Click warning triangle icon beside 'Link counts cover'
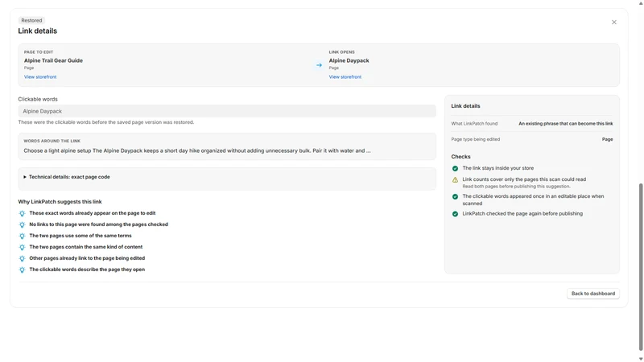This screenshot has width=644, height=362. [455, 179]
